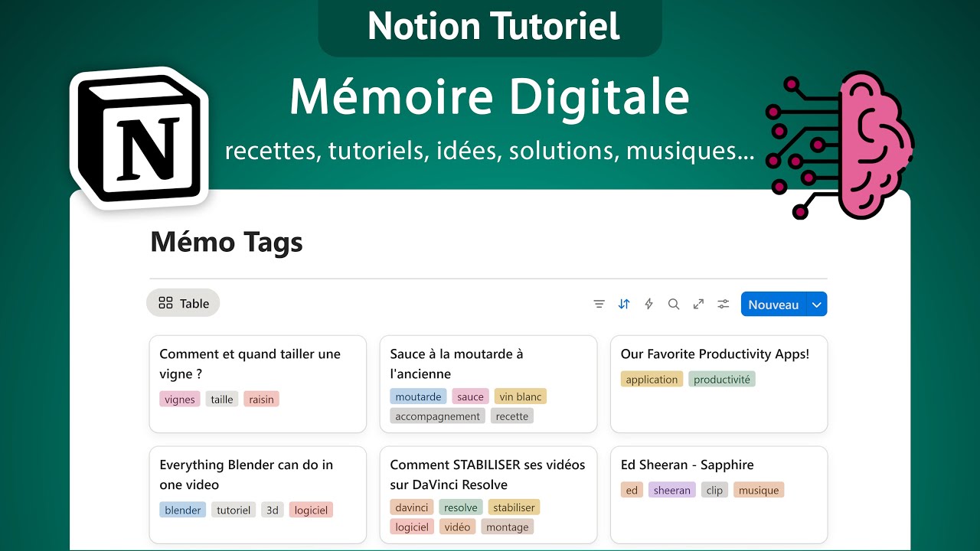
Task: Click the Mémo Tags page title
Action: point(227,242)
